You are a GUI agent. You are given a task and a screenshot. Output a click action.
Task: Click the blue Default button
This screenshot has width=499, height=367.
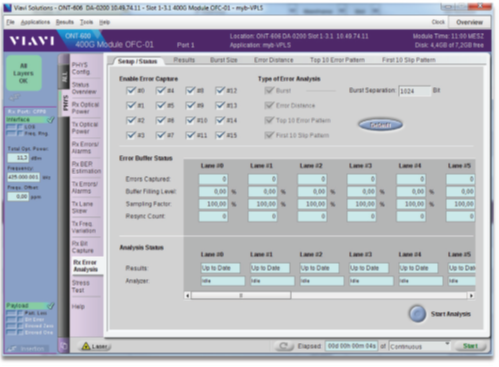380,125
